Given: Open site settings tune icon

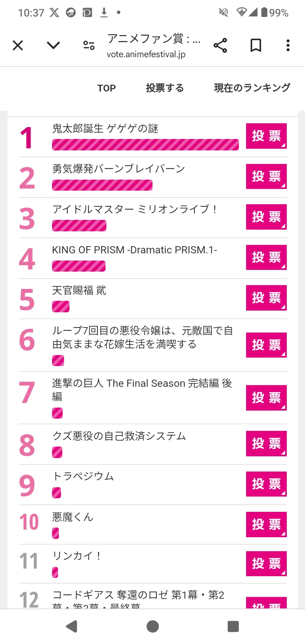Looking at the screenshot, I should click(89, 45).
